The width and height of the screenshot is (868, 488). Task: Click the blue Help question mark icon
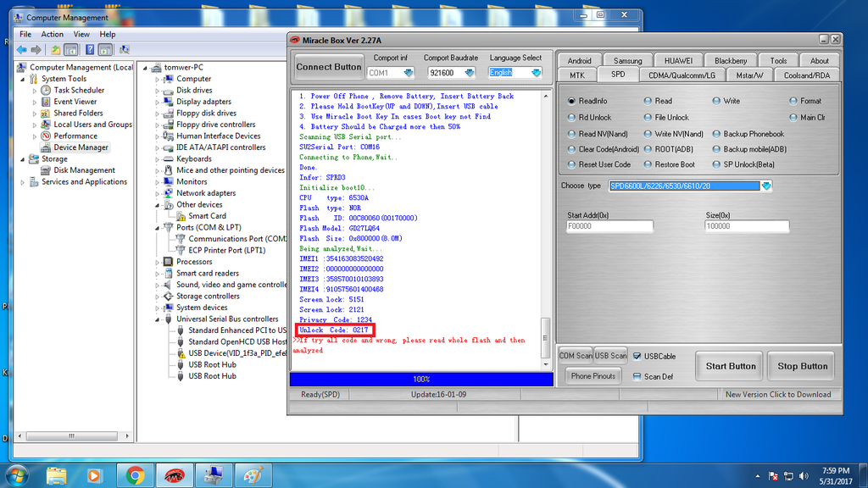89,50
